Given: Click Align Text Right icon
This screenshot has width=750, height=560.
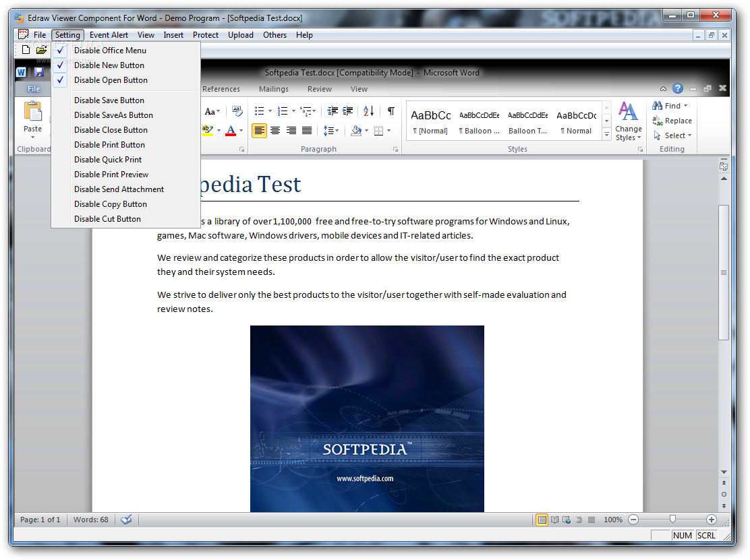Looking at the screenshot, I should click(291, 131).
